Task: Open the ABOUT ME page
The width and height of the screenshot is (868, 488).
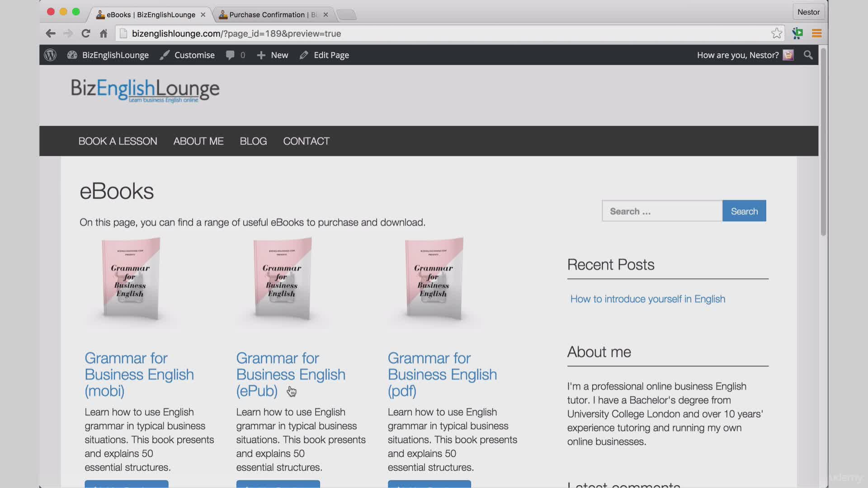Action: (198, 141)
